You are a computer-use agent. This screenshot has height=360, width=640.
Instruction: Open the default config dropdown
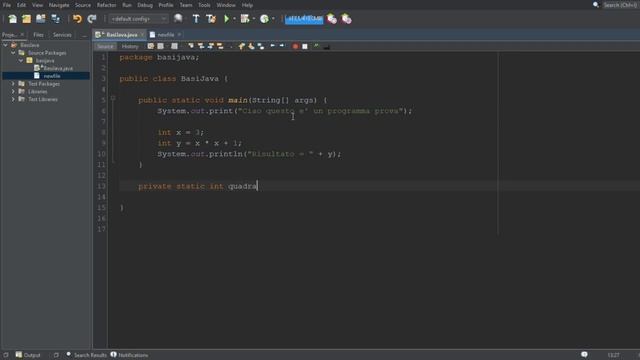pyautogui.click(x=138, y=19)
